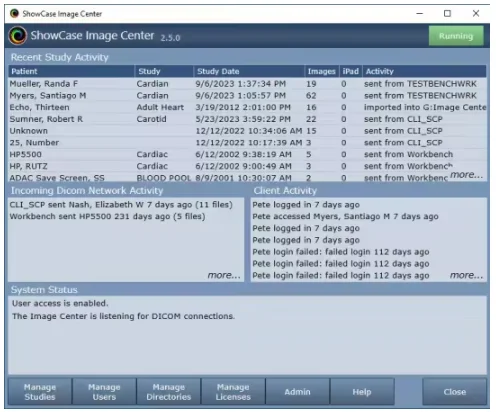This screenshot has width=498, height=412.
Task: Click version number 2.5.0 in header
Action: (x=170, y=38)
